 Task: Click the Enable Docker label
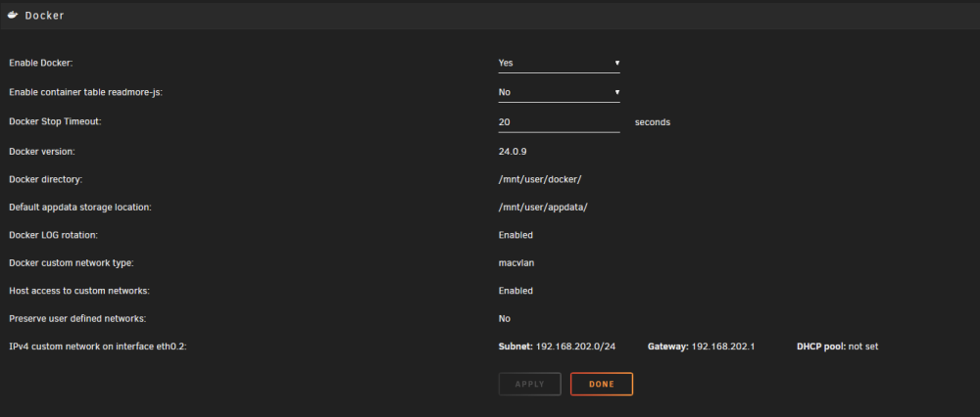click(x=41, y=63)
